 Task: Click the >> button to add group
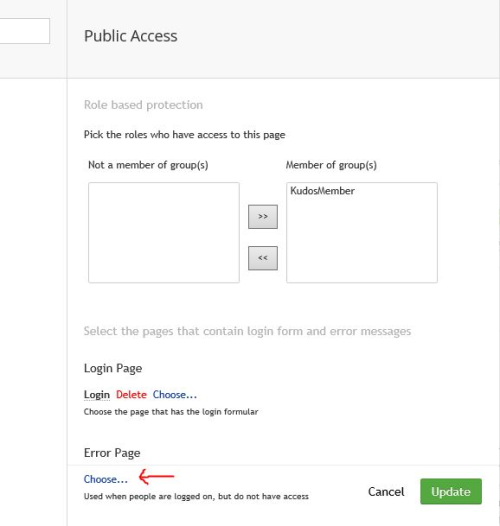coord(263,217)
